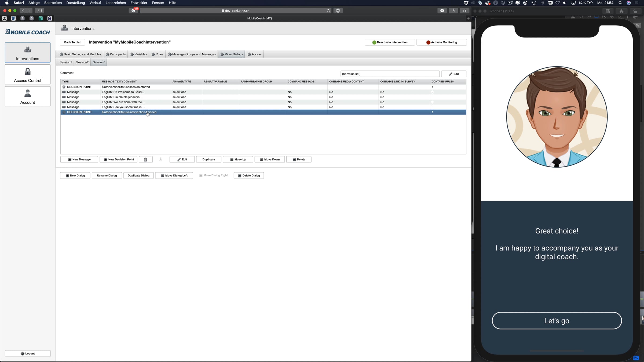Switch to the Variables tab

pyautogui.click(x=138, y=54)
